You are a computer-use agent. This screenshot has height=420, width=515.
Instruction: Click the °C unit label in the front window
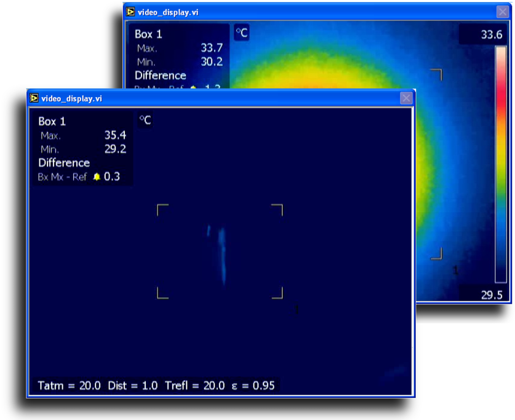145,120
